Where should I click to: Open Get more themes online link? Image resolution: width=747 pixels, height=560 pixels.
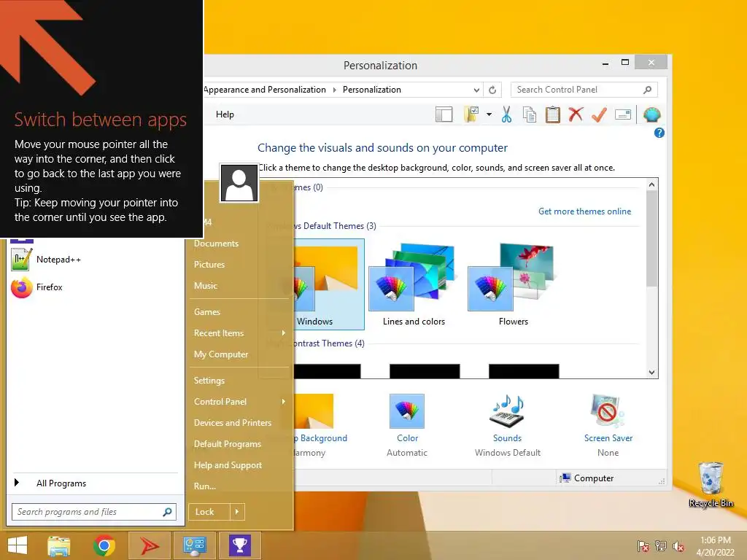click(x=584, y=211)
